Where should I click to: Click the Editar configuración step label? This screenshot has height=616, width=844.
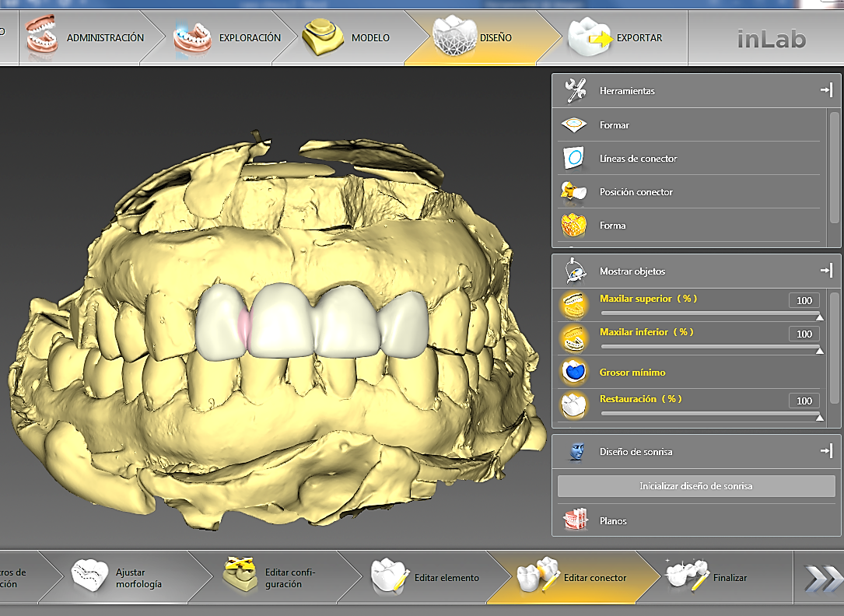(x=290, y=579)
